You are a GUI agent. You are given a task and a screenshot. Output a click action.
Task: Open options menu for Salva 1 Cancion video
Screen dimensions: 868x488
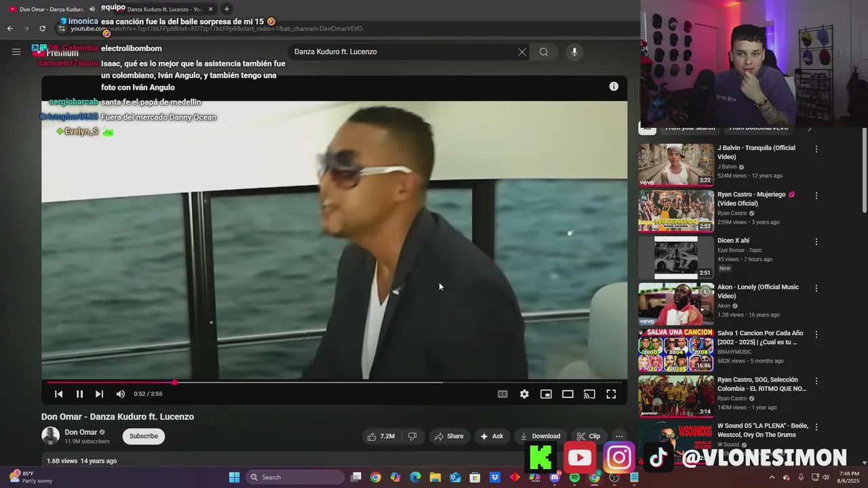coord(816,334)
